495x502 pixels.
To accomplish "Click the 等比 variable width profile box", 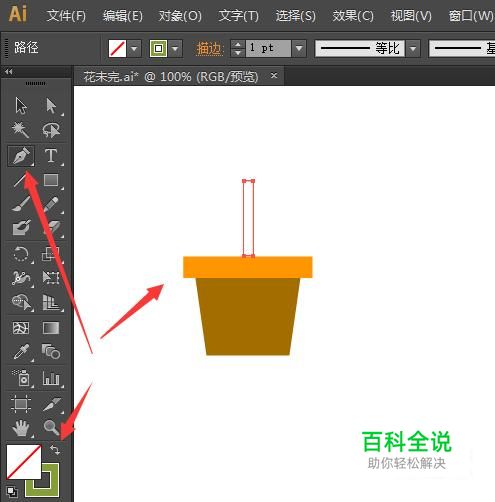I will tap(360, 49).
